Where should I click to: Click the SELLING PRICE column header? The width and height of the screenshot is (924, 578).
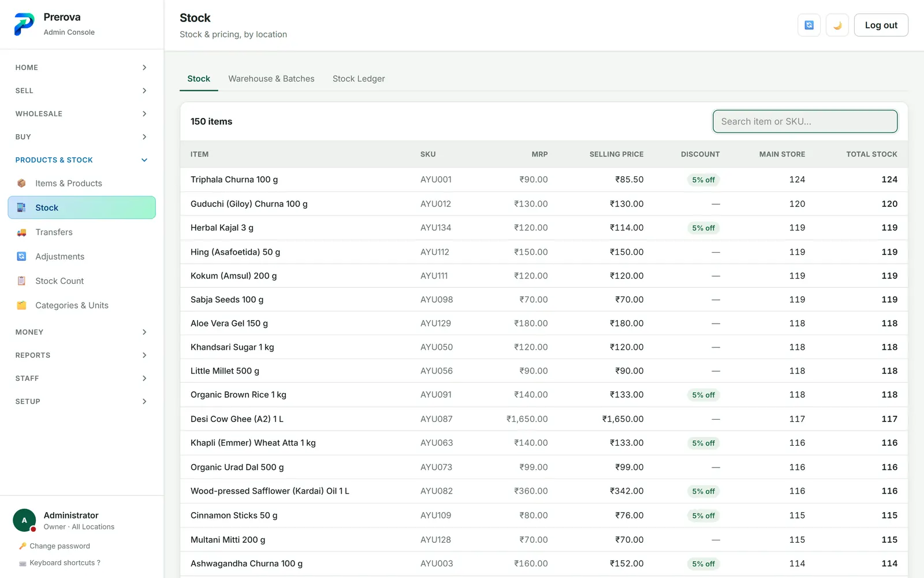pyautogui.click(x=616, y=154)
